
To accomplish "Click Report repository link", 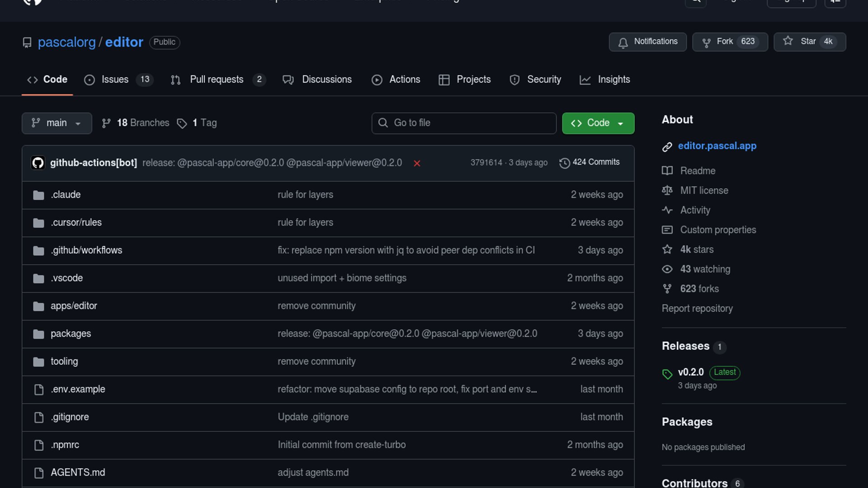I will [x=697, y=309].
